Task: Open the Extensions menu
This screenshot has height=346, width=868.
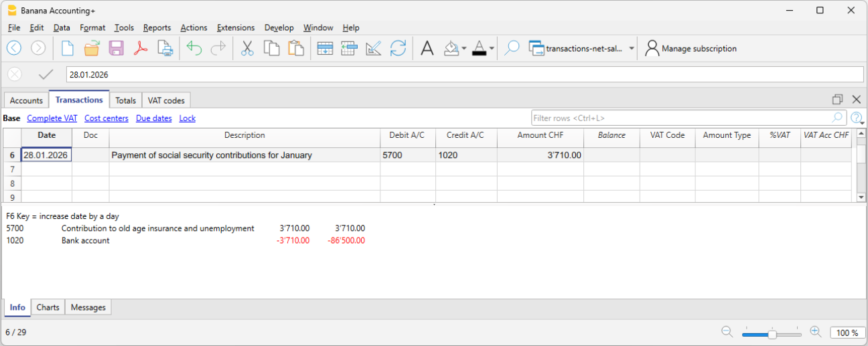Action: tap(236, 27)
